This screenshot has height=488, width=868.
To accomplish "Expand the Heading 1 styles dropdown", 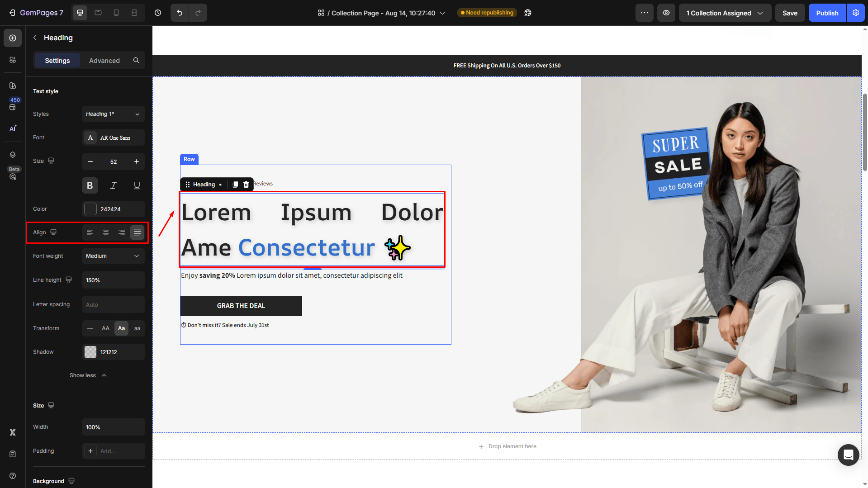I will point(113,114).
